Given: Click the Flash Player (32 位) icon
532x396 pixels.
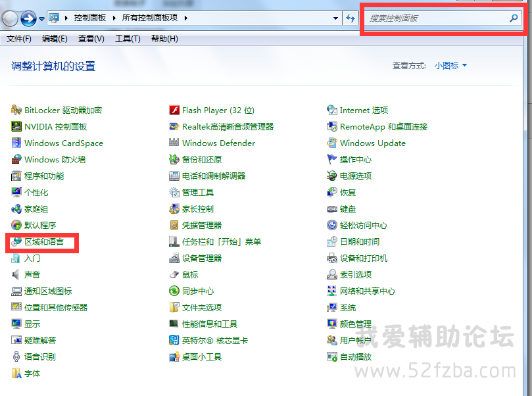Looking at the screenshot, I should tap(174, 110).
